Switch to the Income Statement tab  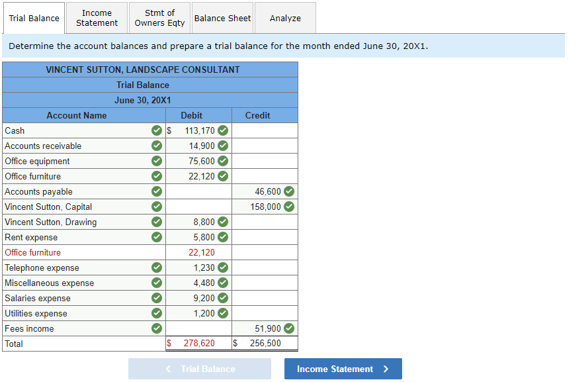pos(97,18)
